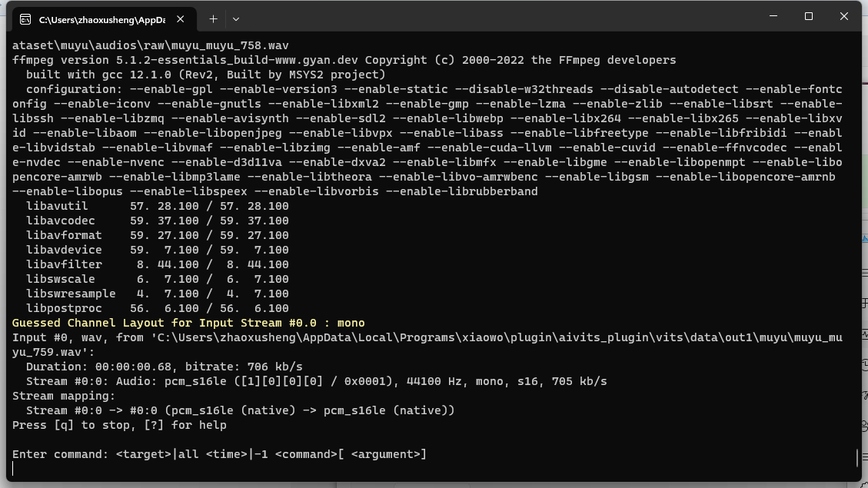This screenshot has width=868, height=488.
Task: Click the 'Enter command:' prompt text
Action: 60,454
